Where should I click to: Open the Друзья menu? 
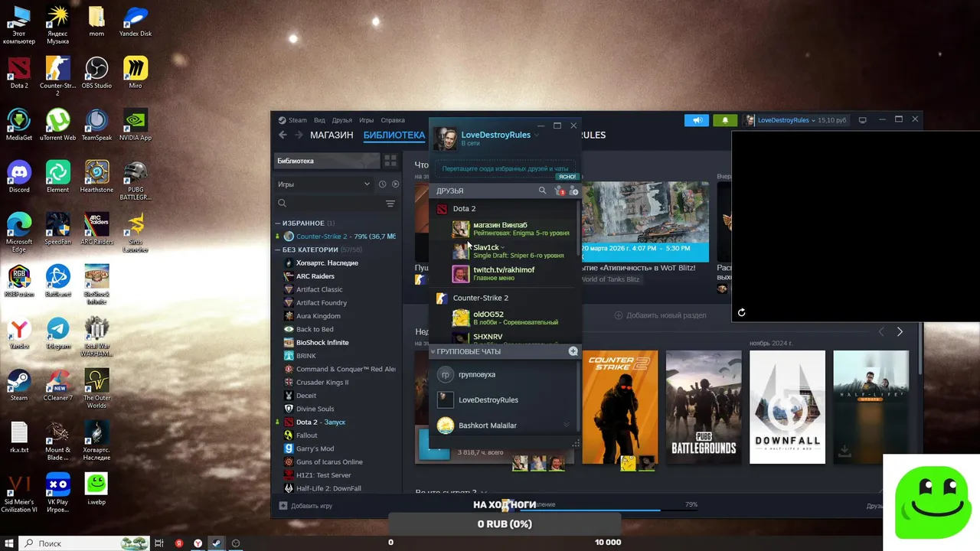(x=342, y=120)
